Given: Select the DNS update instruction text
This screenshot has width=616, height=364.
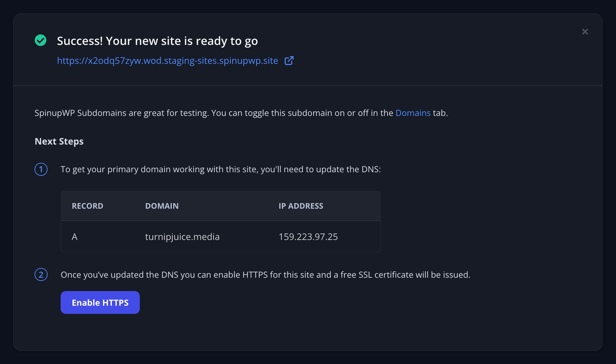Looking at the screenshot, I should click(220, 169).
